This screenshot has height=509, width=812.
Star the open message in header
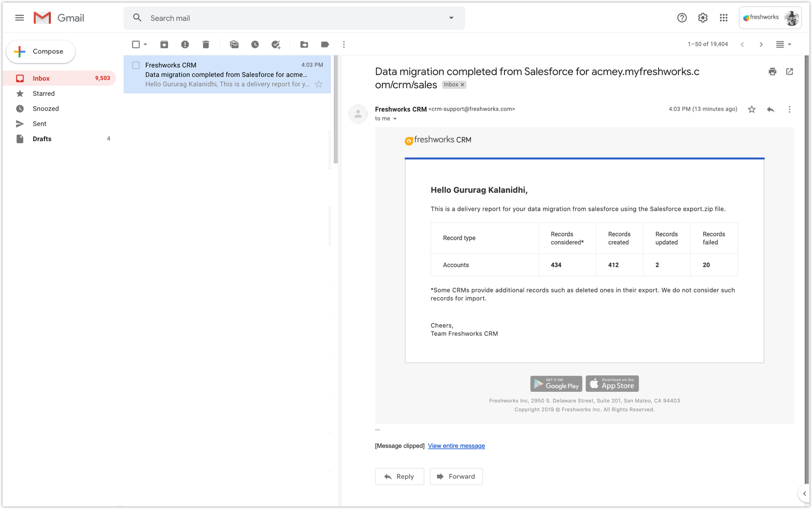(751, 110)
